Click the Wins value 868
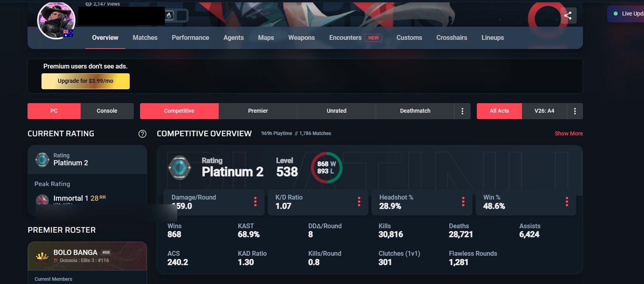 (x=174, y=235)
